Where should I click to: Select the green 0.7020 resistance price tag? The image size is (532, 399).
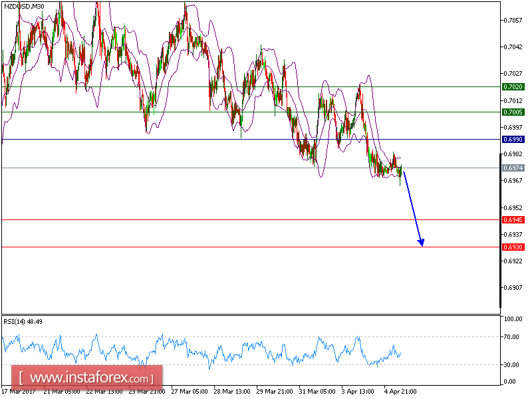512,86
